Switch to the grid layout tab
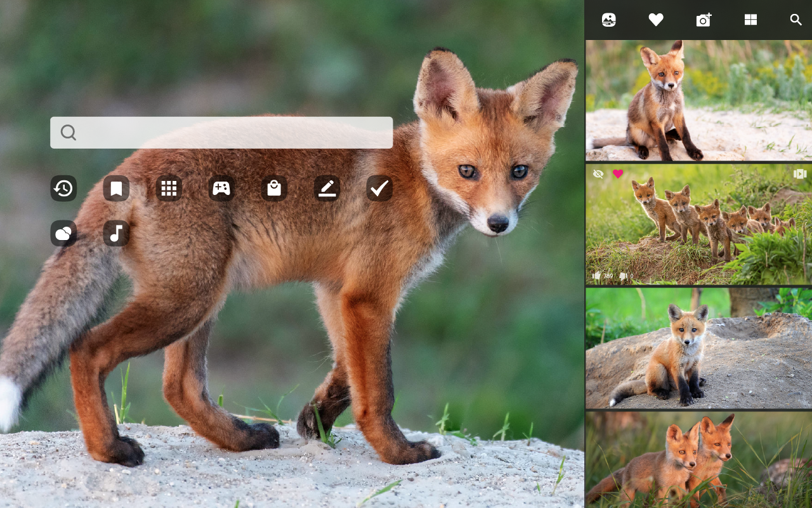Viewport: 812px width, 508px height. [750, 20]
